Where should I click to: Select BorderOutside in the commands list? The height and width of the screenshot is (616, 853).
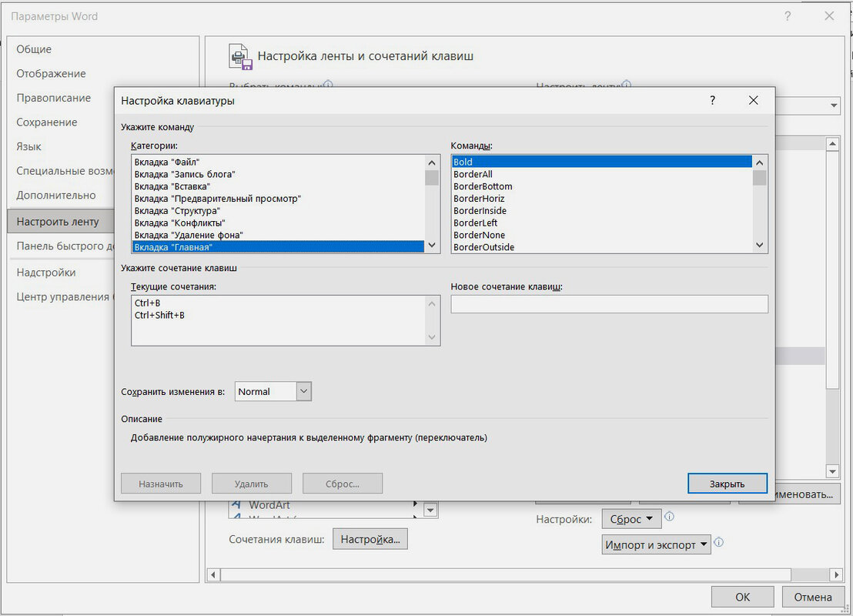coord(483,247)
